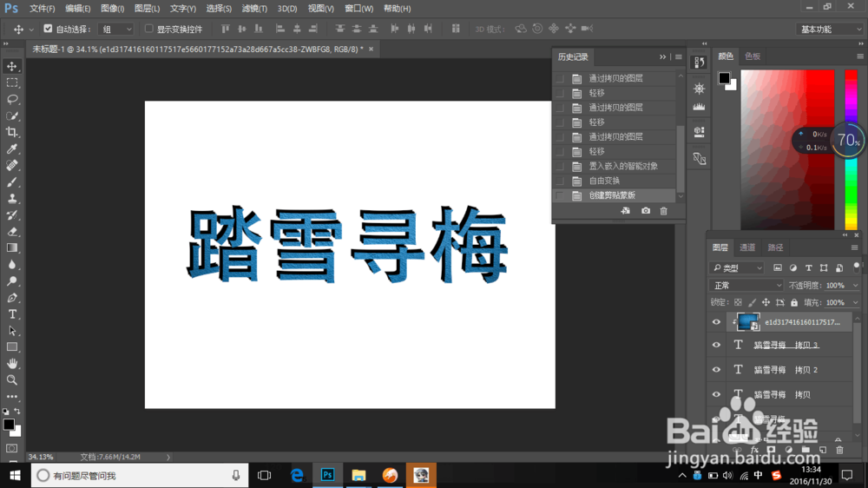Select the Move tool
Image resolution: width=868 pixels, height=488 pixels.
(11, 67)
